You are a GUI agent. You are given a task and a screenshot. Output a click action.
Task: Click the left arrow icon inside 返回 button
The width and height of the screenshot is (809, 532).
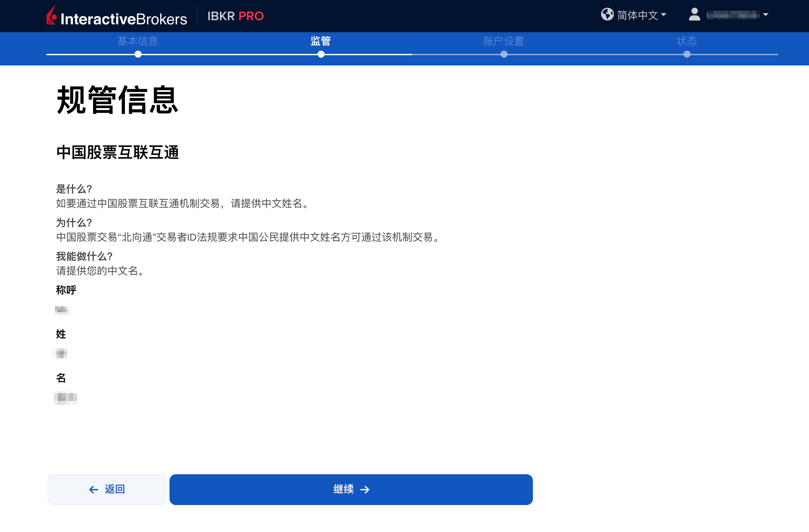93,489
